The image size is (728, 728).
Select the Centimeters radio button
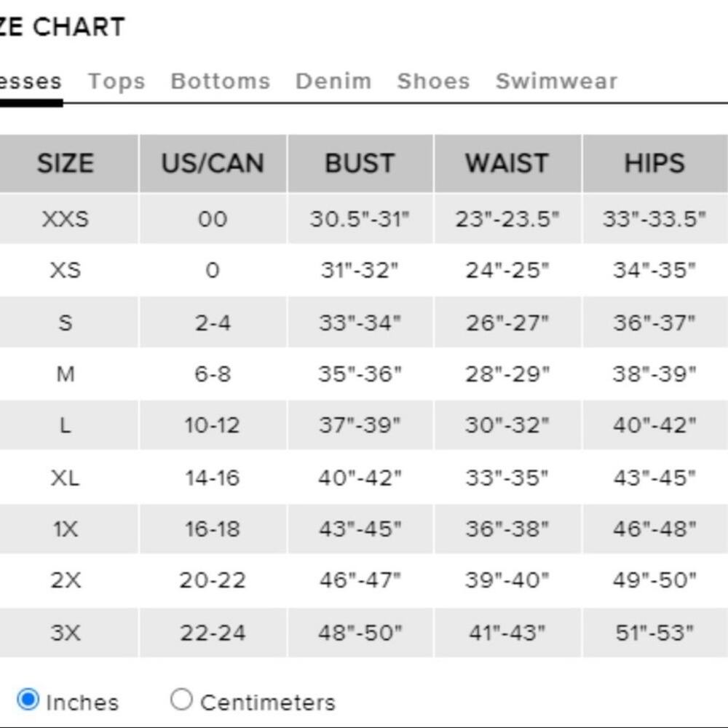click(181, 699)
